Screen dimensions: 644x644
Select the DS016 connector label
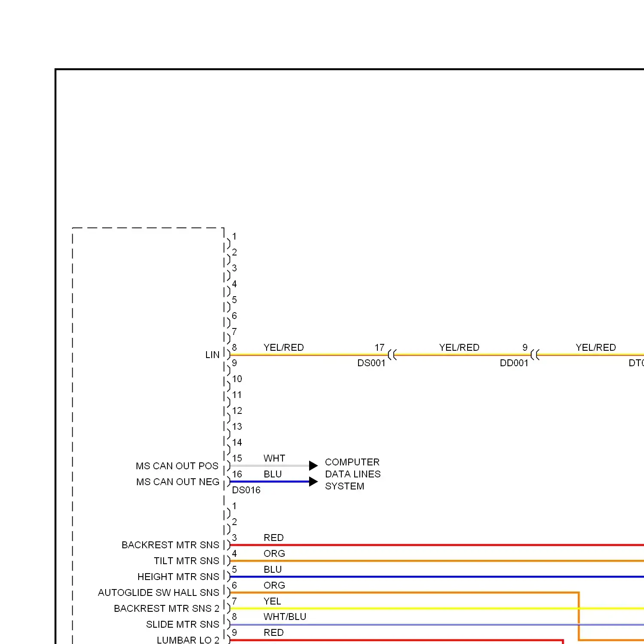[246, 490]
